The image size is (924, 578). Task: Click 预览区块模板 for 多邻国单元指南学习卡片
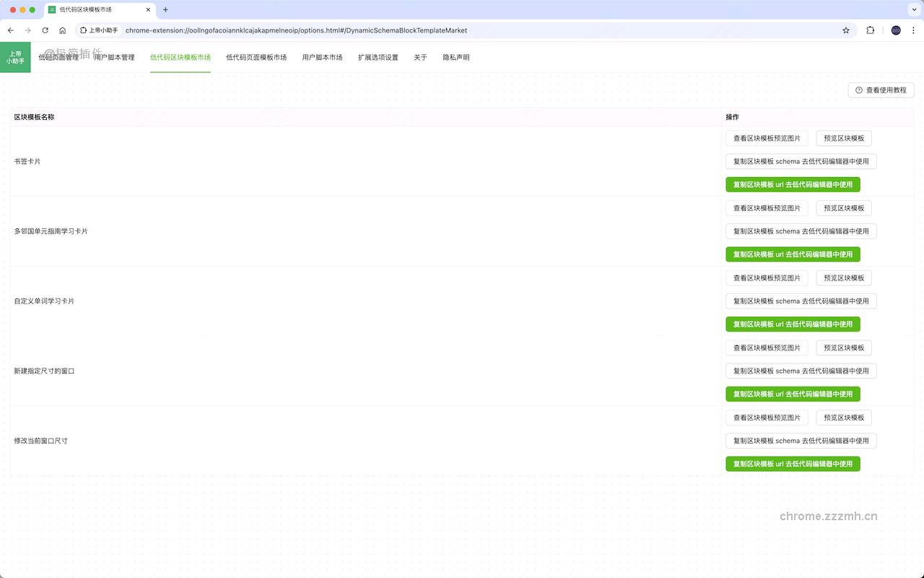(844, 208)
